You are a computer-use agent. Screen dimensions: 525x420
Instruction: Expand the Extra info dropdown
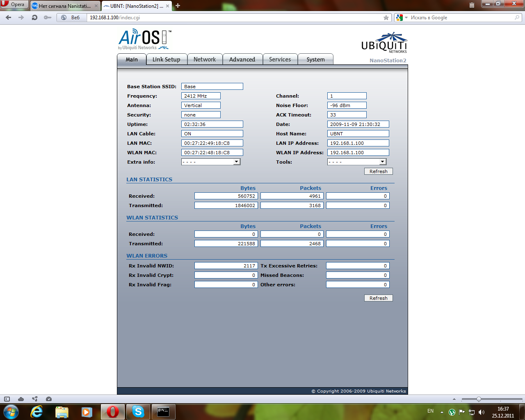(x=211, y=162)
